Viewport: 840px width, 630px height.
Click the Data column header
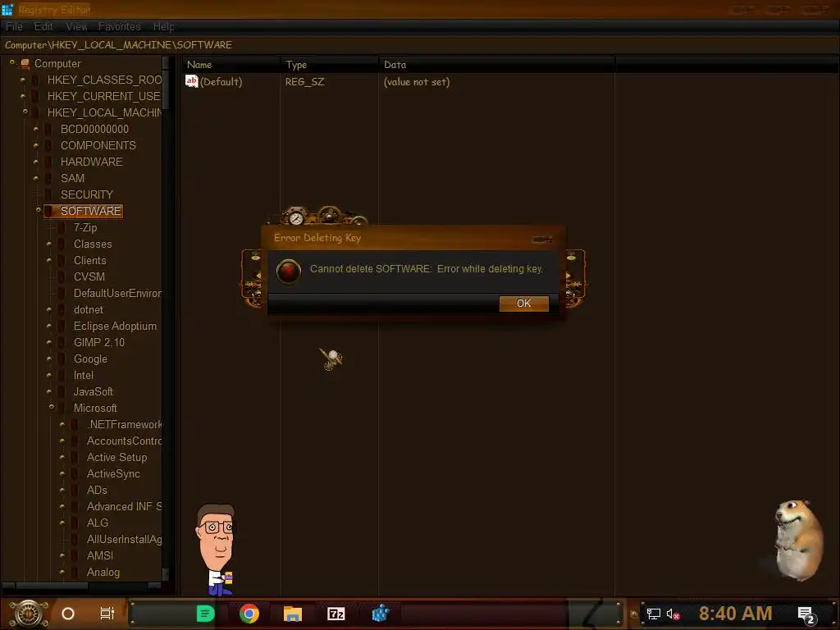(496, 65)
